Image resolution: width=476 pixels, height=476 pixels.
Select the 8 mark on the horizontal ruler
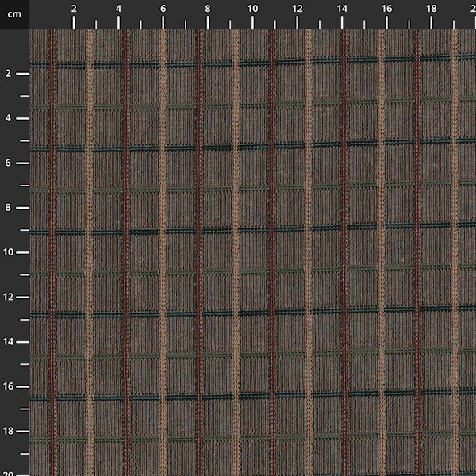[x=208, y=9]
